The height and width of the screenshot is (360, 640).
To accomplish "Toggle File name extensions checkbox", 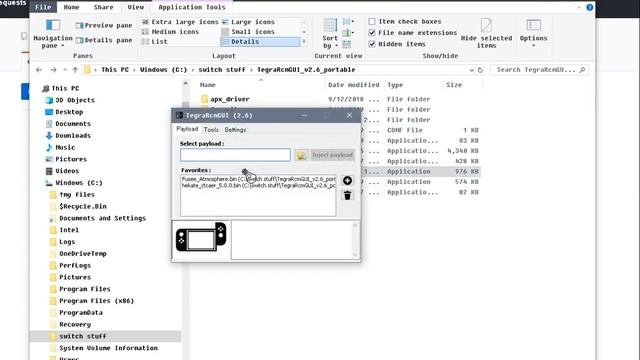I will coord(372,33).
